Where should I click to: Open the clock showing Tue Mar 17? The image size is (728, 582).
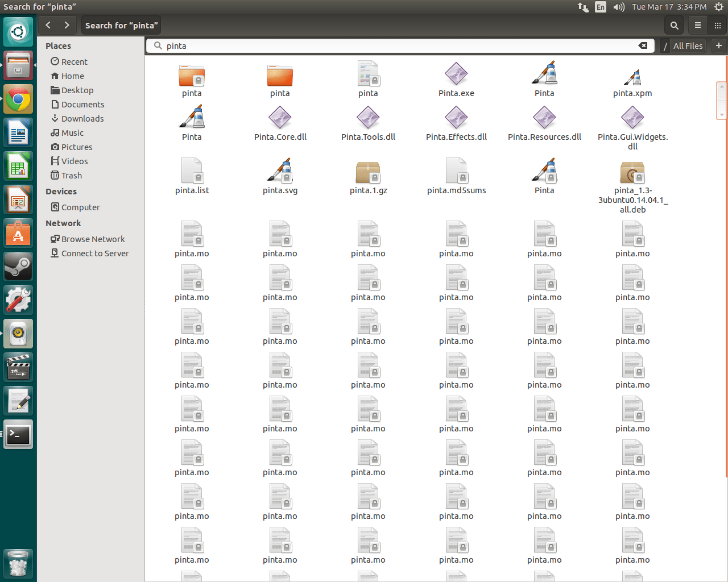coord(669,7)
